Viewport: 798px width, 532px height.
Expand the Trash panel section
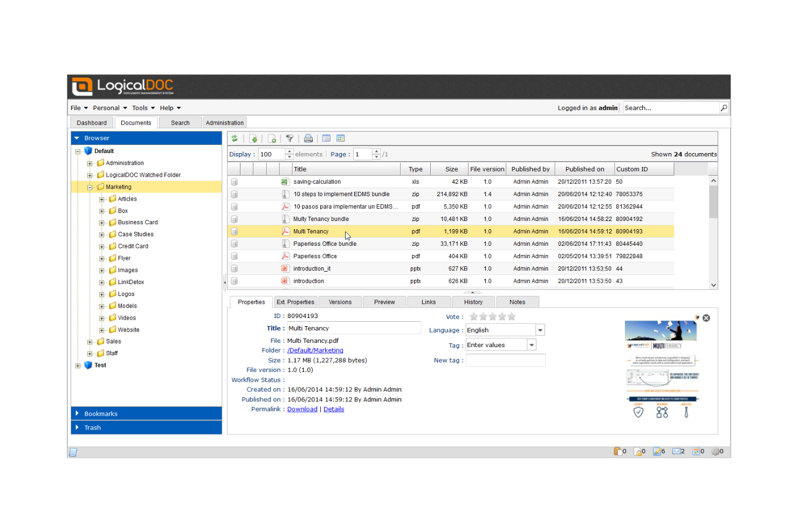point(147,427)
